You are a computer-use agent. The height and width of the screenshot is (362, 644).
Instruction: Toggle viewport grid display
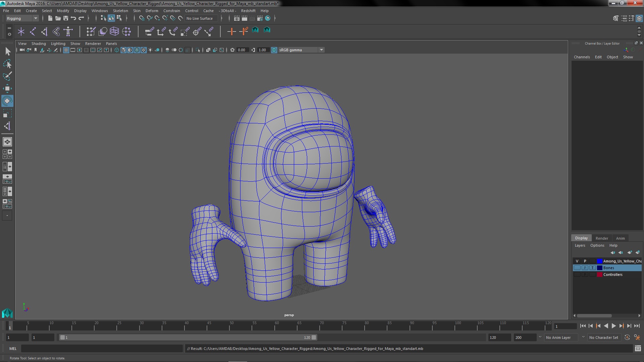[66, 50]
